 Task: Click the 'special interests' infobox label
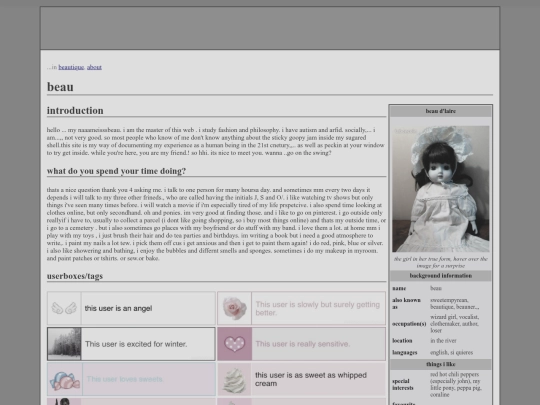(403, 385)
